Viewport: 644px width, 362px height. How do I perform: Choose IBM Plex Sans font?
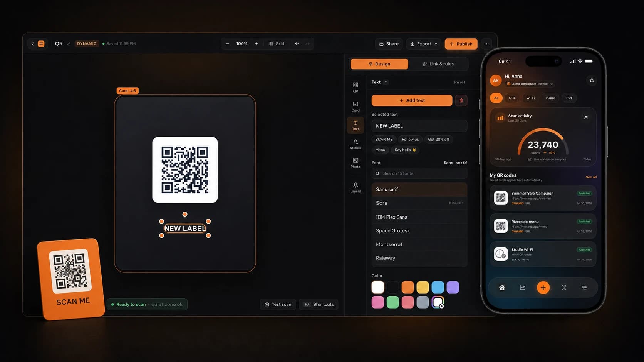click(x=419, y=217)
